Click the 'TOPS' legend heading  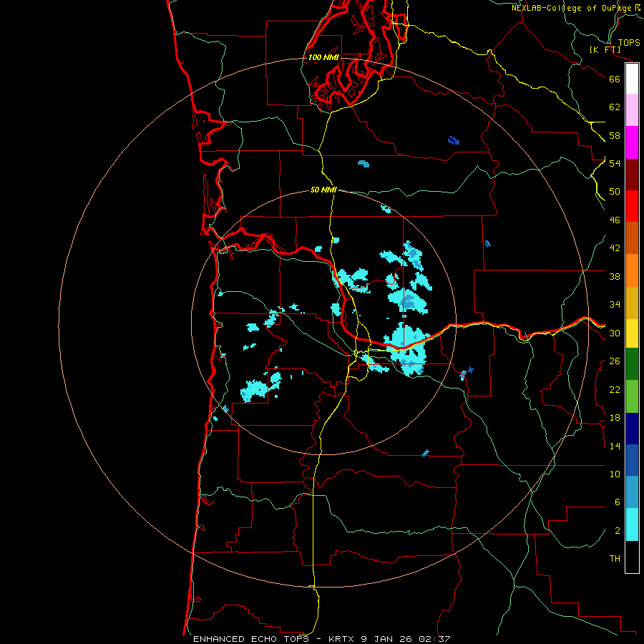(x=629, y=43)
